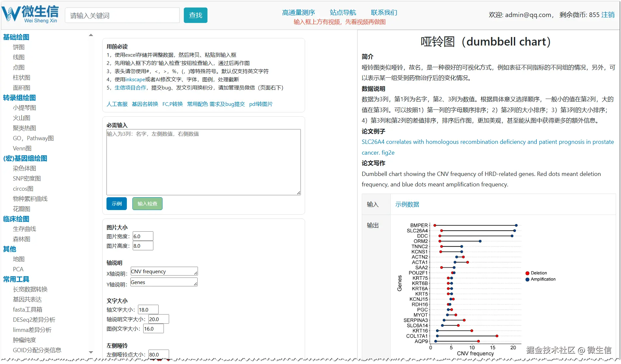Open the 高通量测序 menu item
The height and width of the screenshot is (364, 621).
point(298,12)
